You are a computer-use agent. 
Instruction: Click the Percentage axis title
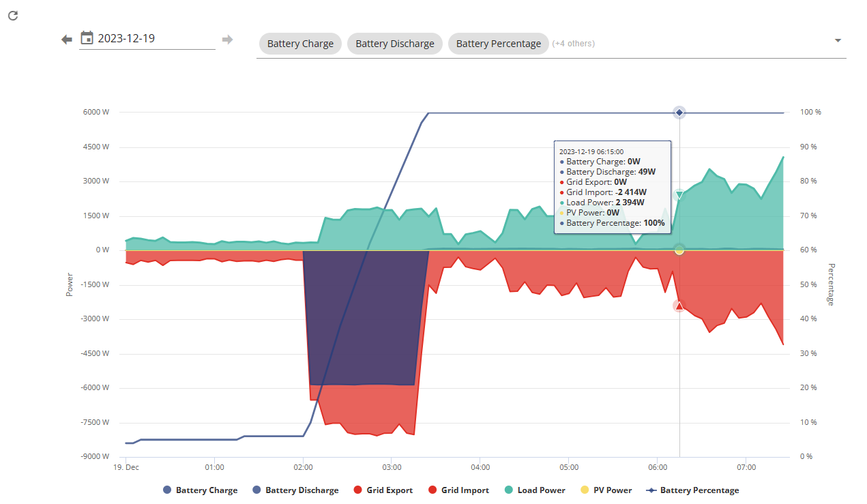tap(830, 284)
